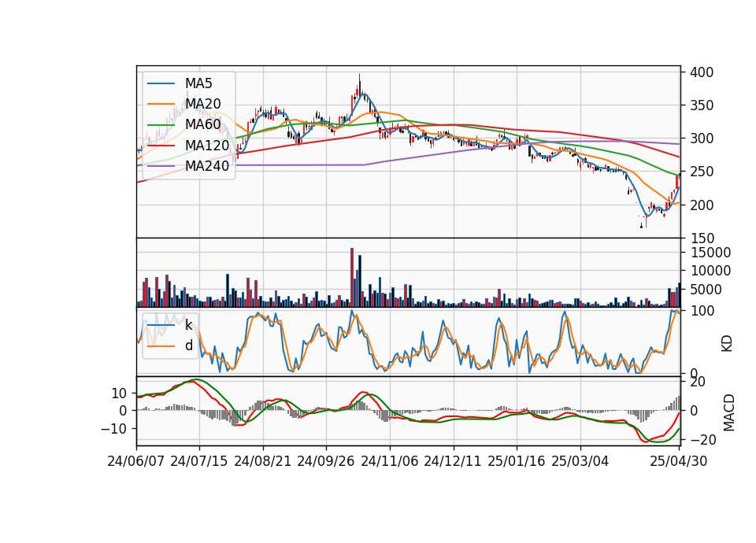Click the 150 price axis label
Viewport: 756px width, 543px height.
point(702,238)
